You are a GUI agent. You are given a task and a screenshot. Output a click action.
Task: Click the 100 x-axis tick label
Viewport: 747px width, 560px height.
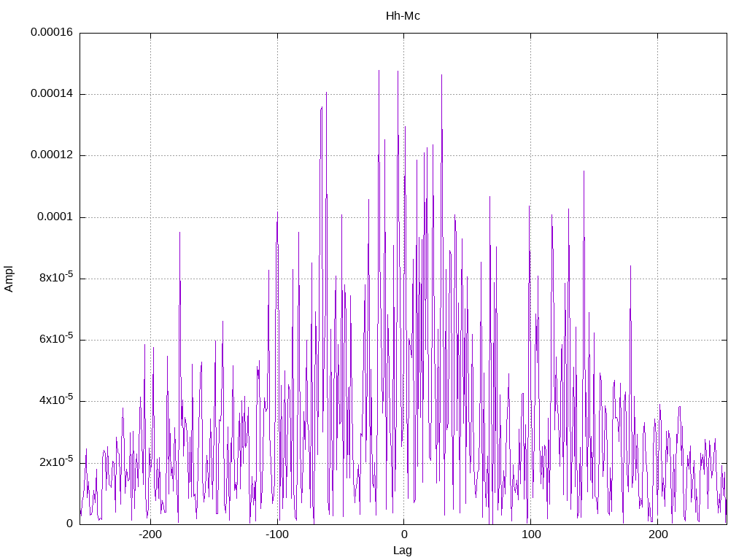tap(531, 534)
